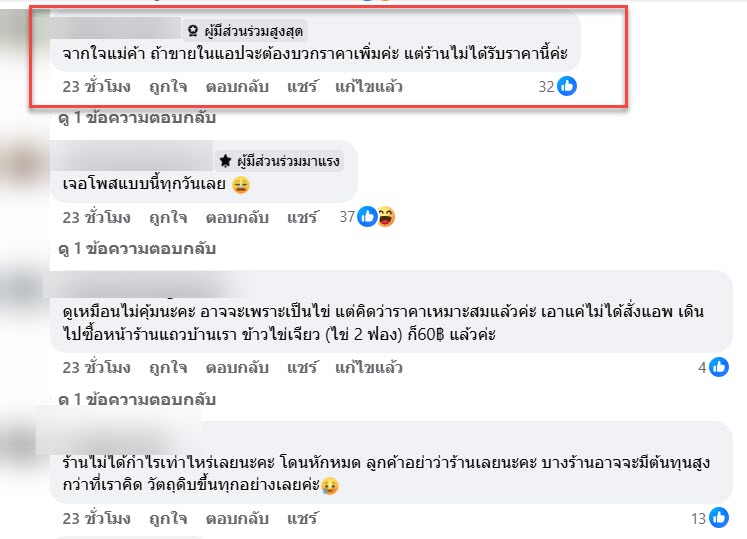
Task: Click the laughing haha emoji reaction icon
Action: (x=386, y=217)
